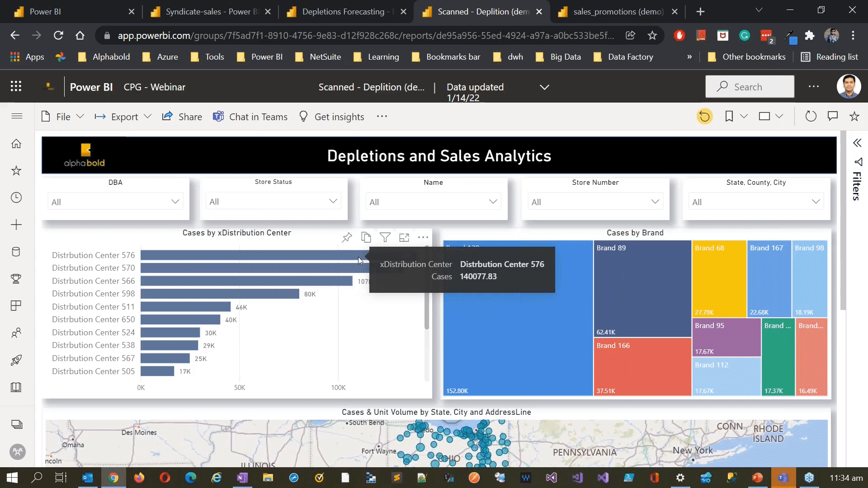Open Firefox from the taskbar
The width and height of the screenshot is (868, 488).
(139, 478)
